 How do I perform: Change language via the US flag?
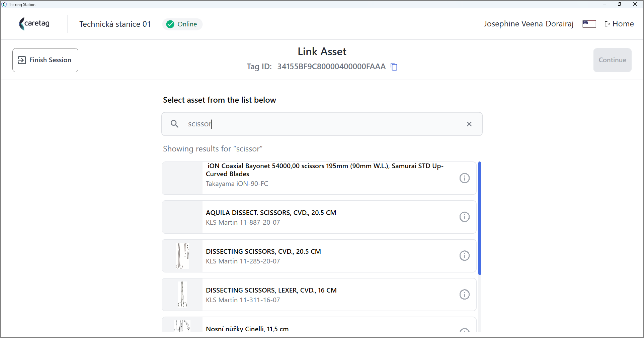click(x=589, y=24)
